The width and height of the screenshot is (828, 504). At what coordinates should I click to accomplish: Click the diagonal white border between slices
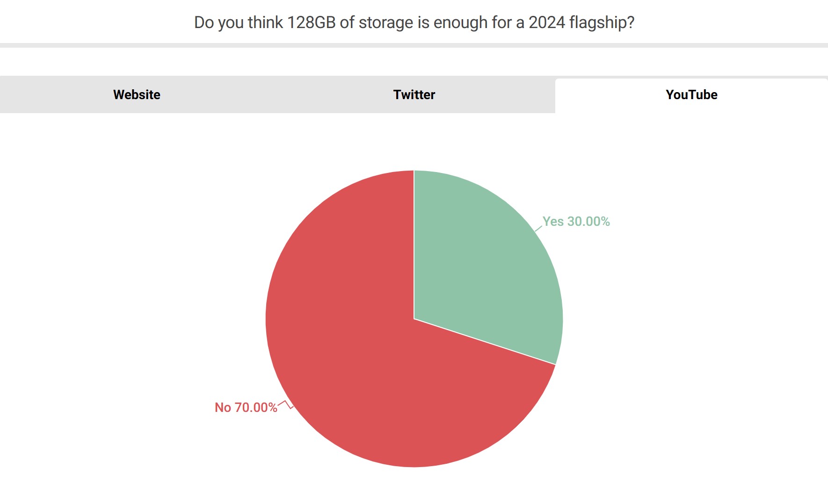pos(487,342)
